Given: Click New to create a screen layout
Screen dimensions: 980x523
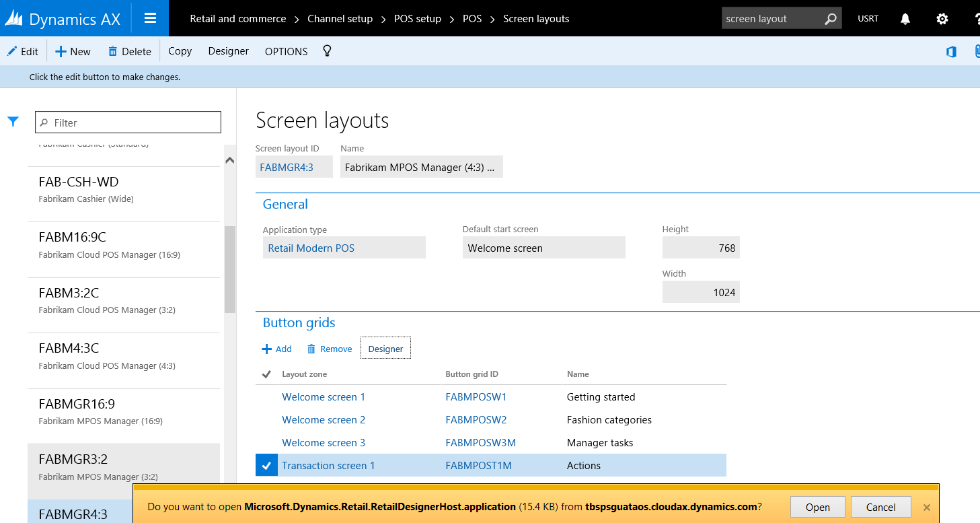Looking at the screenshot, I should point(73,51).
